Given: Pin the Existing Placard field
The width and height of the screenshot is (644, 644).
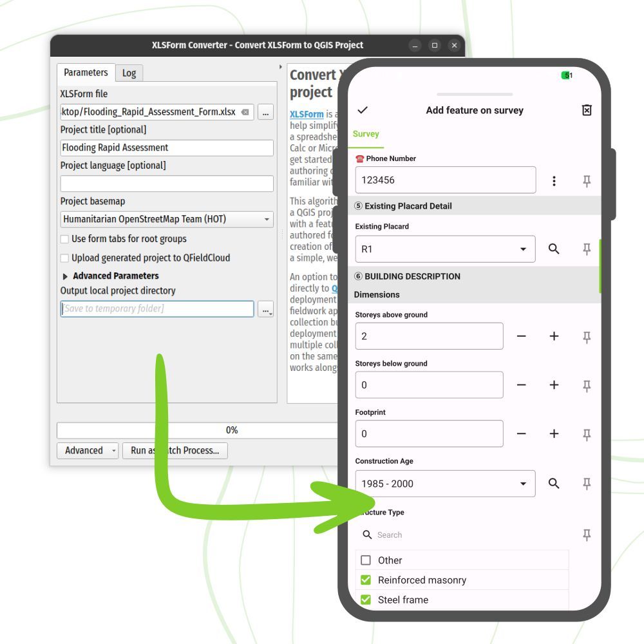Looking at the screenshot, I should [587, 249].
